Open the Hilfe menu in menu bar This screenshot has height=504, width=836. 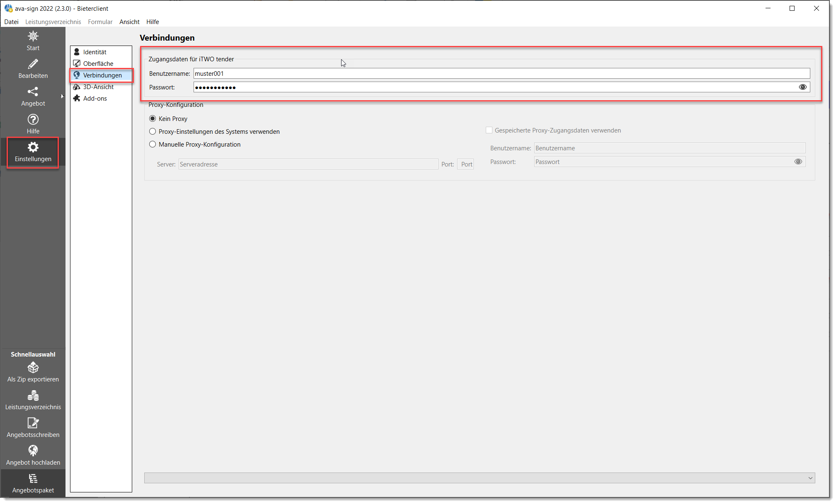153,22
